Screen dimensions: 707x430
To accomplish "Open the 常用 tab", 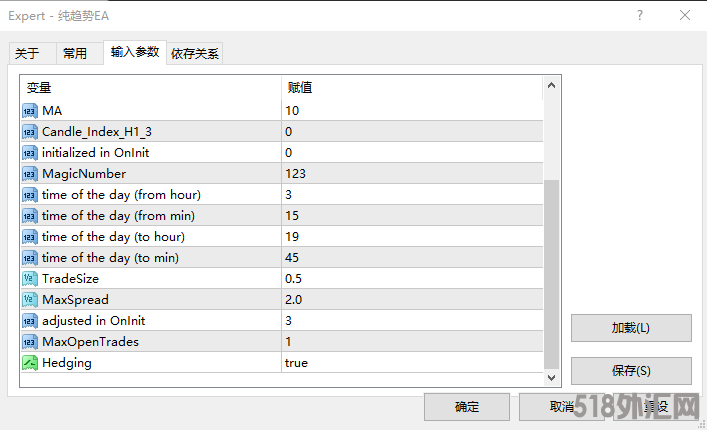I will click(x=75, y=54).
